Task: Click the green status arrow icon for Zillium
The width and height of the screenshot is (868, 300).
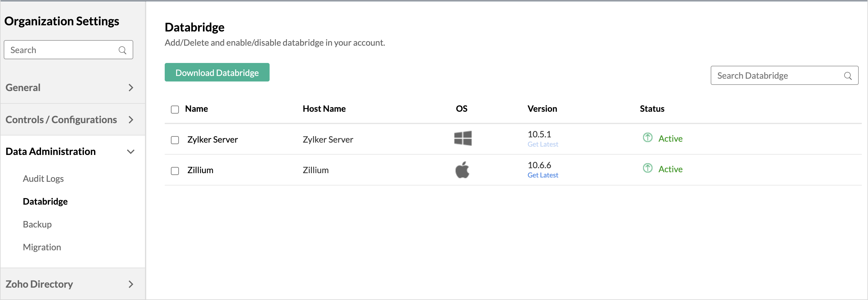Action: [647, 168]
